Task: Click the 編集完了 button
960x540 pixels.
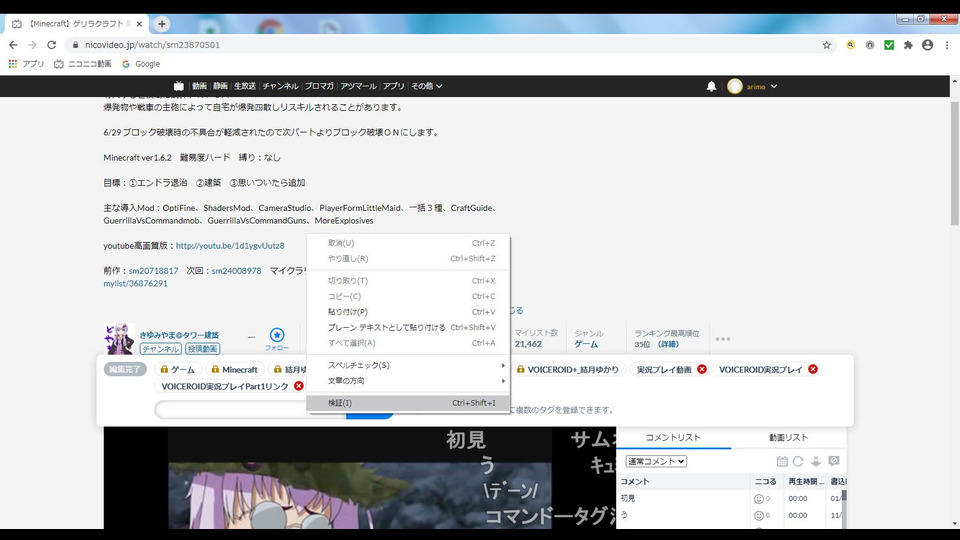Action: pos(126,369)
